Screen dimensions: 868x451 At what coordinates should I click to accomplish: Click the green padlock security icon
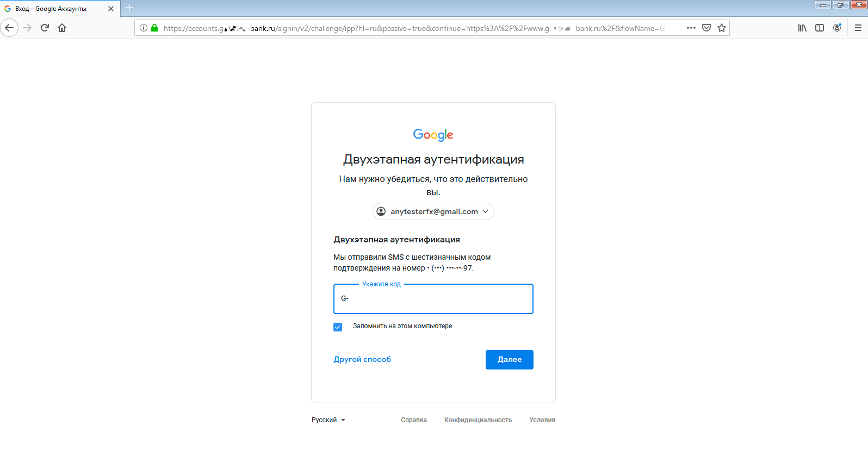154,28
